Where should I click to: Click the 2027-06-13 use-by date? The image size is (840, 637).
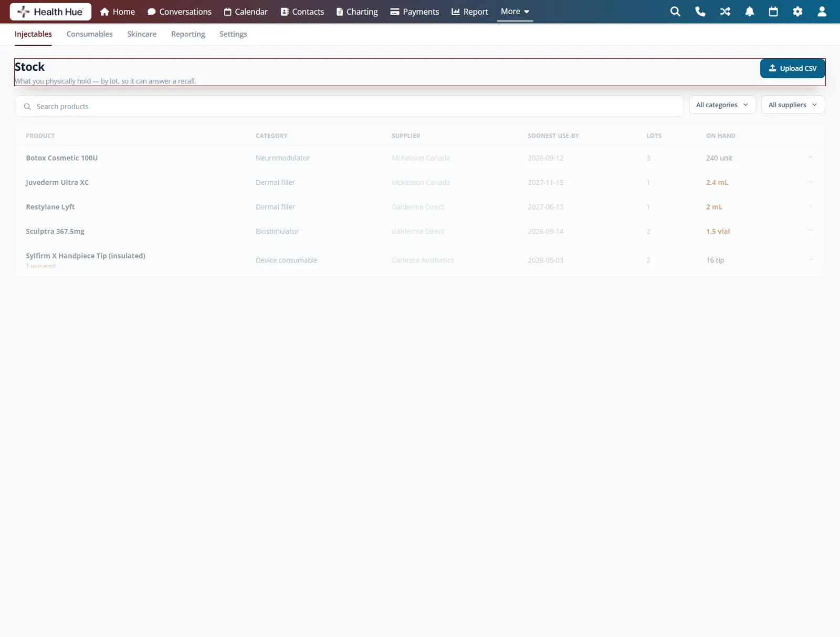545,207
